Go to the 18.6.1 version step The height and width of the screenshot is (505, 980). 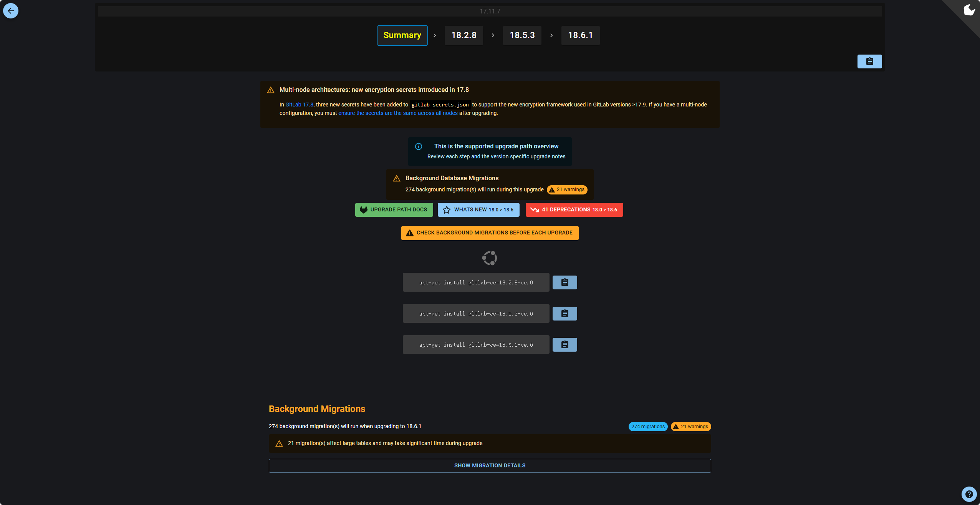(x=580, y=35)
